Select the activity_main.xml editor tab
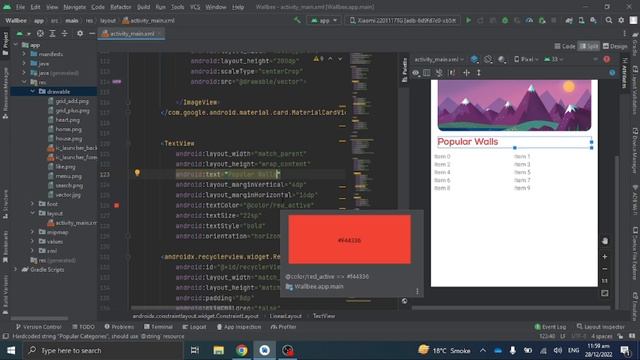 (131, 33)
